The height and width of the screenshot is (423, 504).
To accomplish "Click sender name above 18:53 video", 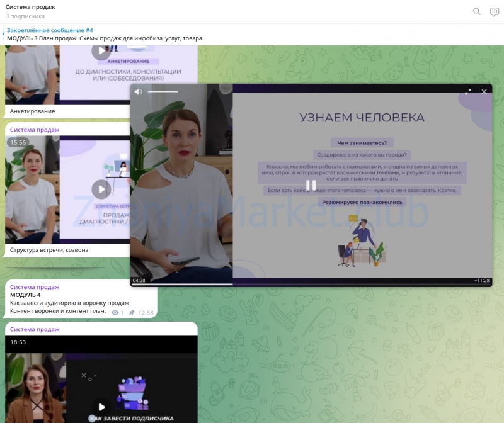I will coord(35,329).
